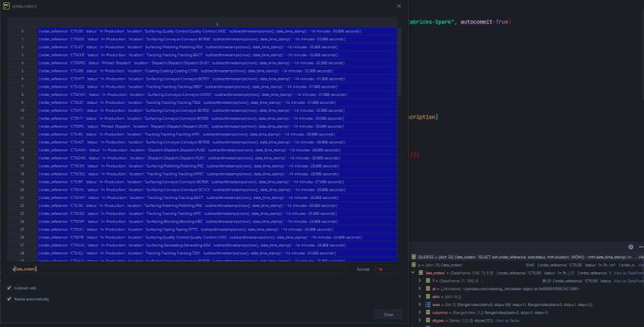Click the row 13 cell with Tracking
This screenshot has height=327, width=644.
point(217,135)
